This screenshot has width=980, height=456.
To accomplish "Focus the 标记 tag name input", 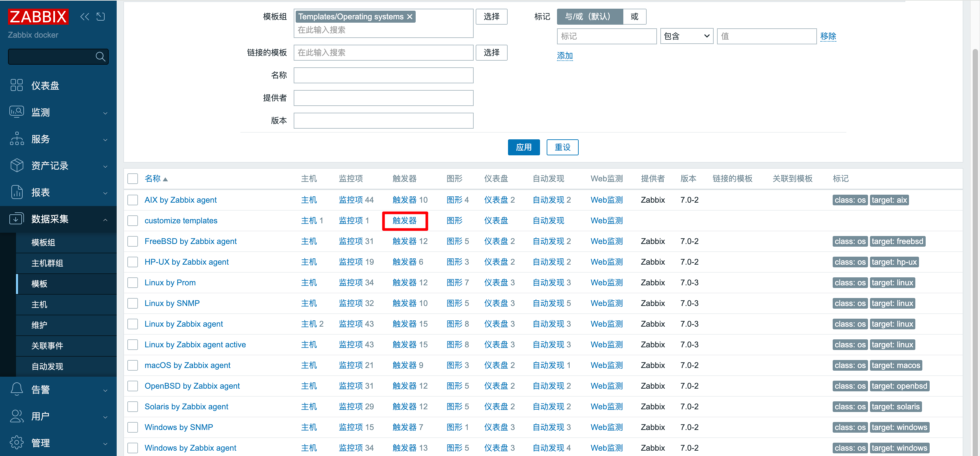I will [x=607, y=36].
